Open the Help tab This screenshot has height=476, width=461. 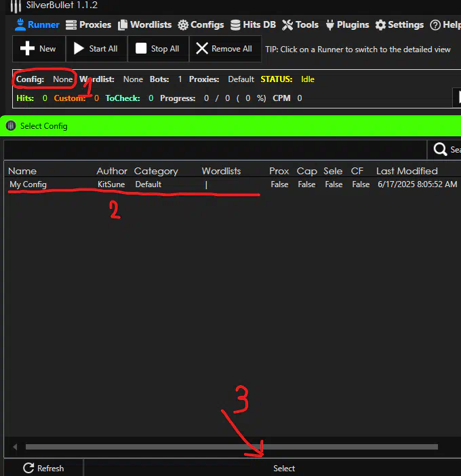coord(445,24)
